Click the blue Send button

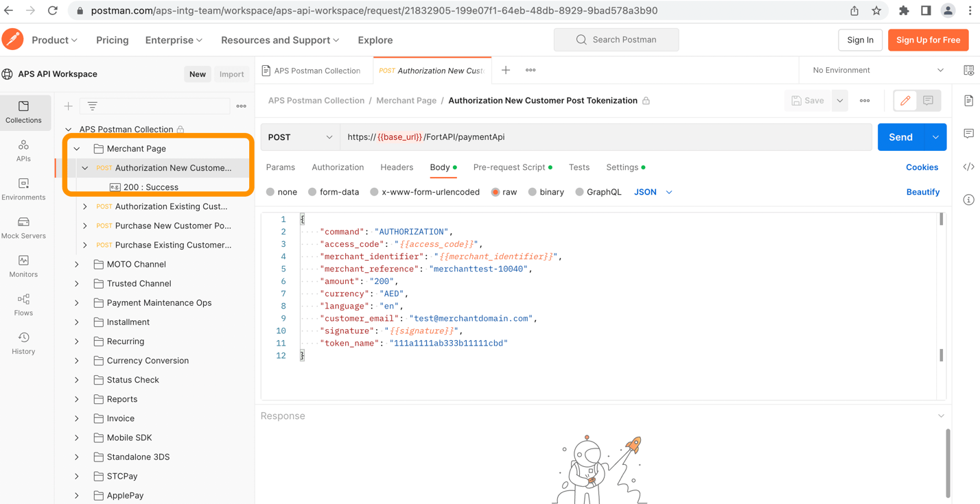coord(900,137)
